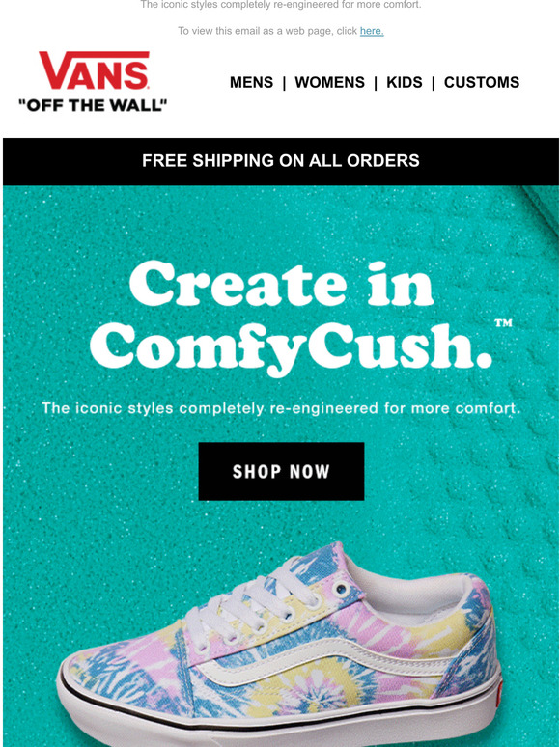Click the gray preheader text at top

tap(281, 5)
